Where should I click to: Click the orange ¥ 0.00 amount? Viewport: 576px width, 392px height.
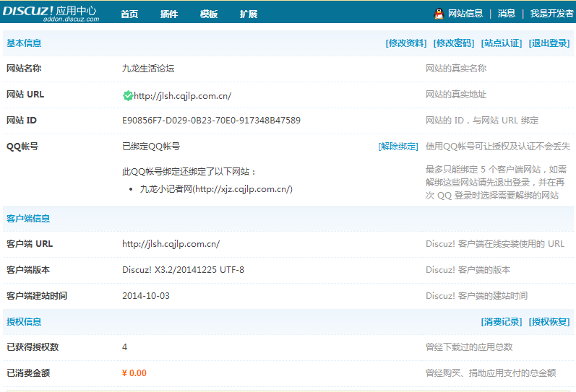pyautogui.click(x=134, y=373)
